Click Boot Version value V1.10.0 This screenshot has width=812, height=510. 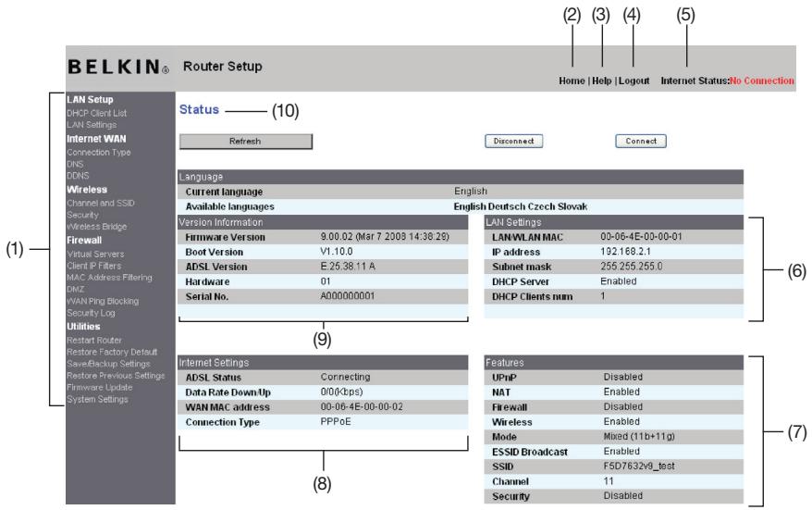(x=337, y=252)
